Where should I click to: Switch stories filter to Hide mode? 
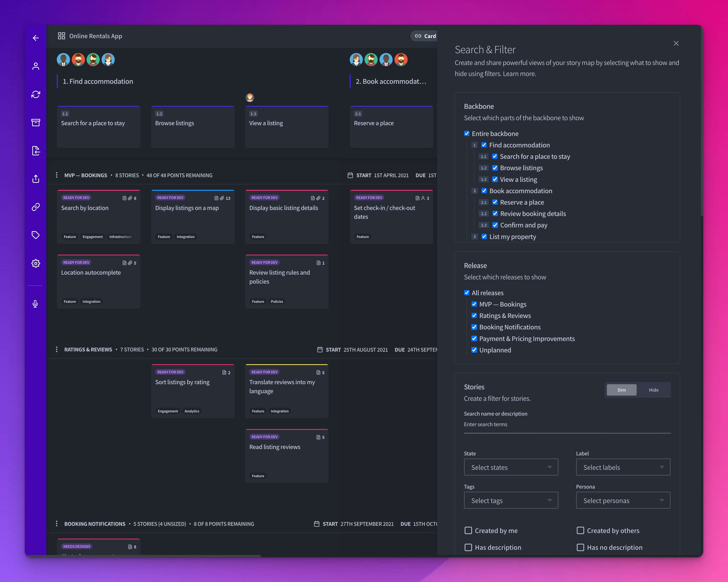[x=654, y=390]
